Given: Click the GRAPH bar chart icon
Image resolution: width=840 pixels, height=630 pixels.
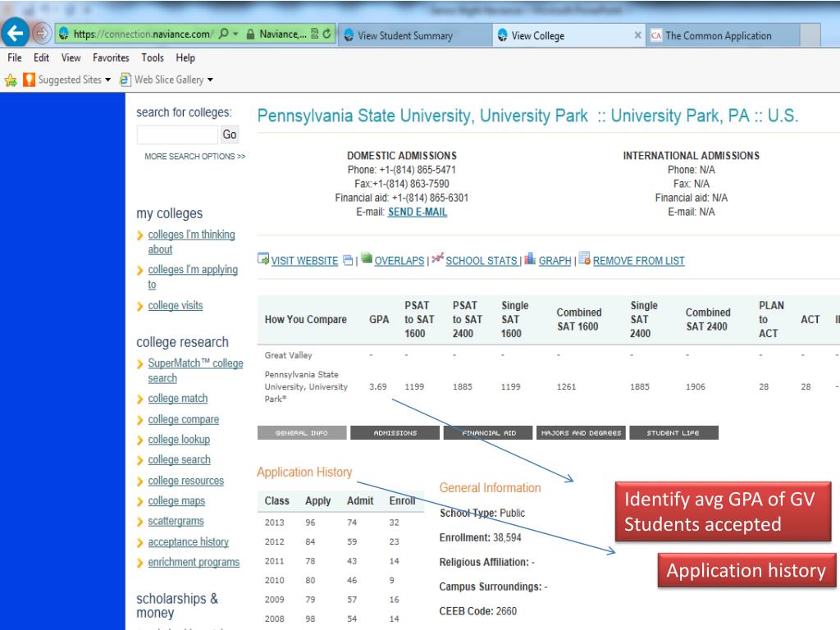Looking at the screenshot, I should click(530, 258).
